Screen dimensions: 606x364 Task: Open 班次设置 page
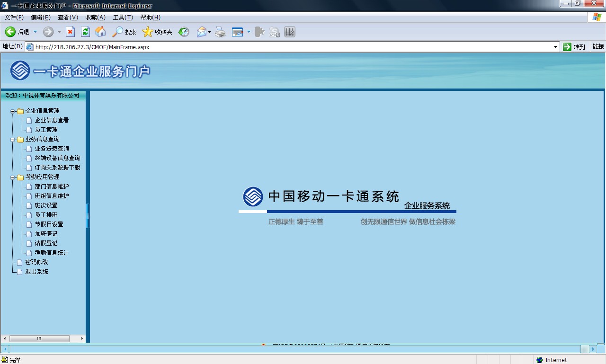pyautogui.click(x=46, y=205)
